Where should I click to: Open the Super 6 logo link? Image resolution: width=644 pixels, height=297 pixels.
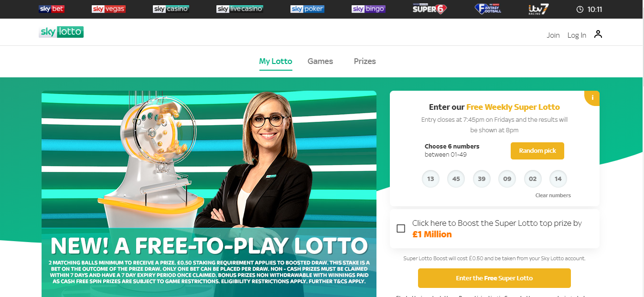pos(429,9)
